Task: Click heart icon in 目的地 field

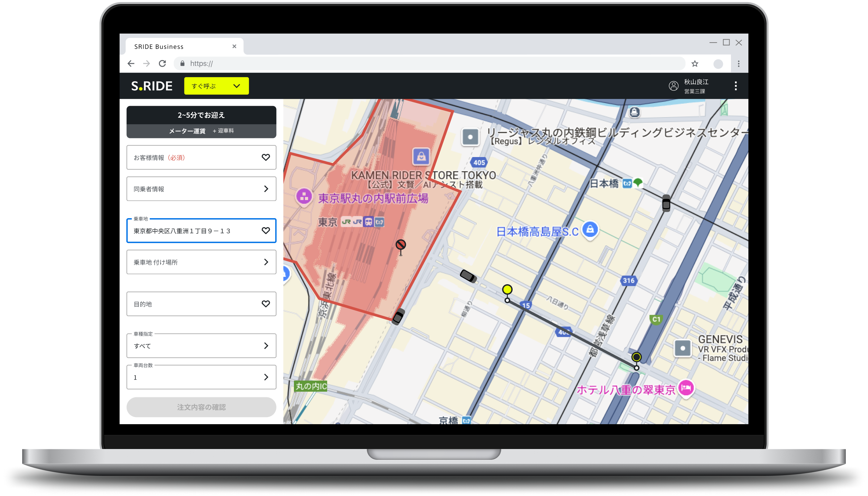Action: [x=266, y=304]
